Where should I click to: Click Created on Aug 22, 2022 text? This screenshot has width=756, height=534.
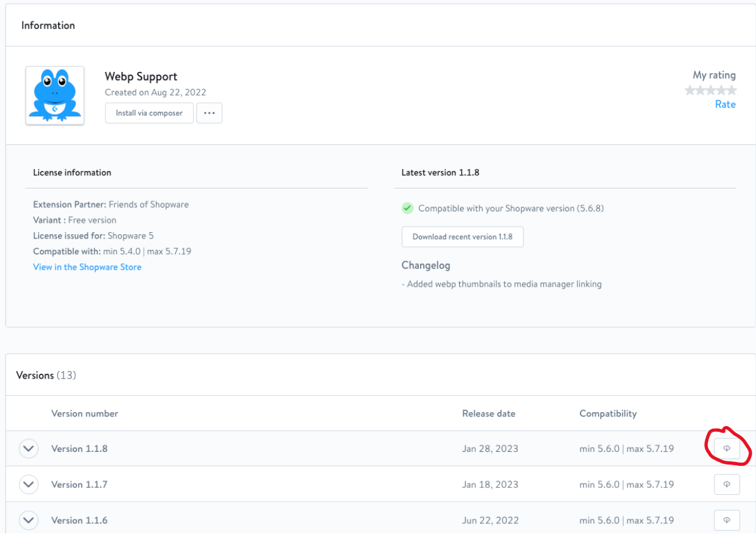[155, 92]
